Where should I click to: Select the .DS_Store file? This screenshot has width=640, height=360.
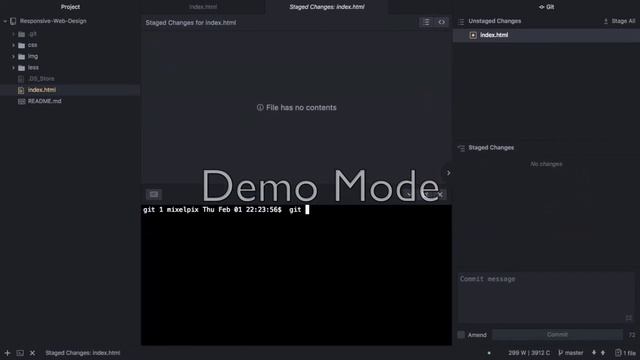coord(41,79)
